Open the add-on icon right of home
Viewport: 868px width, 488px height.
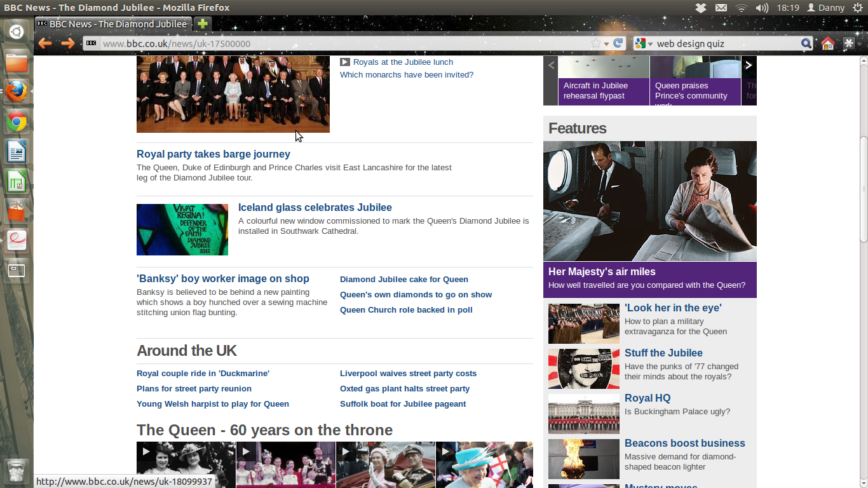click(x=849, y=43)
